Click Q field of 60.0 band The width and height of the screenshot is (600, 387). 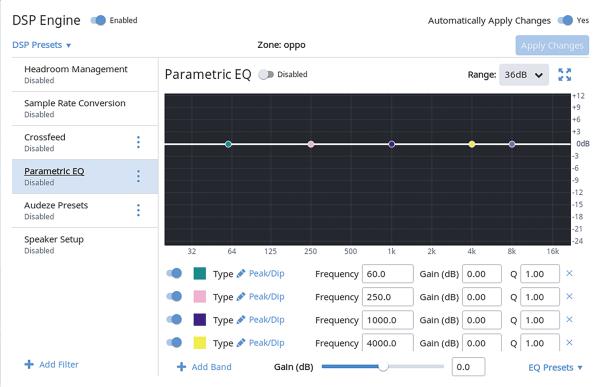pyautogui.click(x=540, y=274)
